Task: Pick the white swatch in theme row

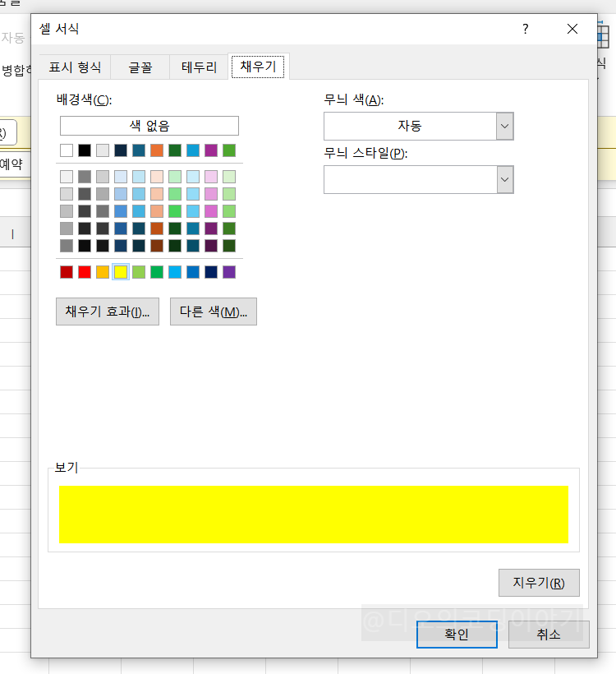Action: [x=67, y=150]
